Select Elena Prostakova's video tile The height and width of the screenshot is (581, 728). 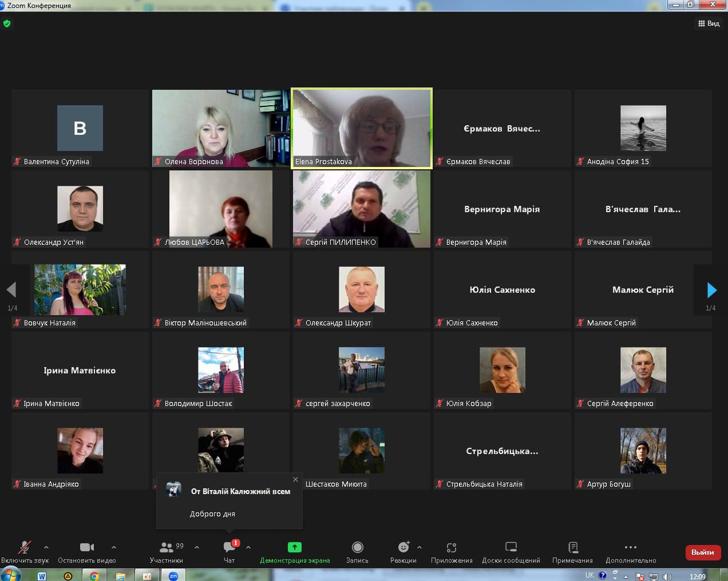pos(362,128)
